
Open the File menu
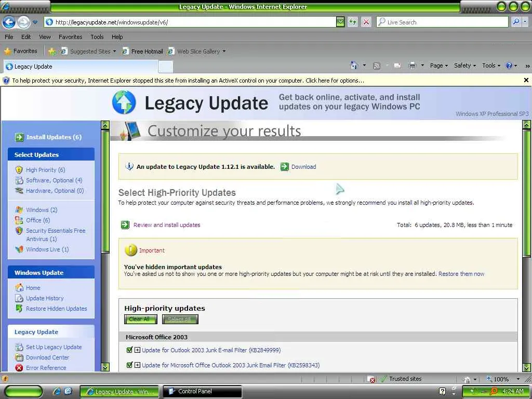9,37
